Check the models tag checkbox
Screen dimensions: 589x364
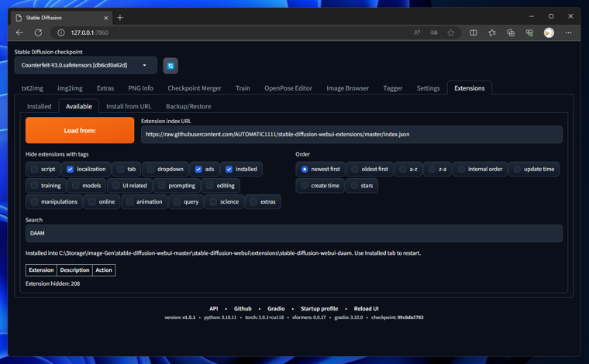pos(75,185)
